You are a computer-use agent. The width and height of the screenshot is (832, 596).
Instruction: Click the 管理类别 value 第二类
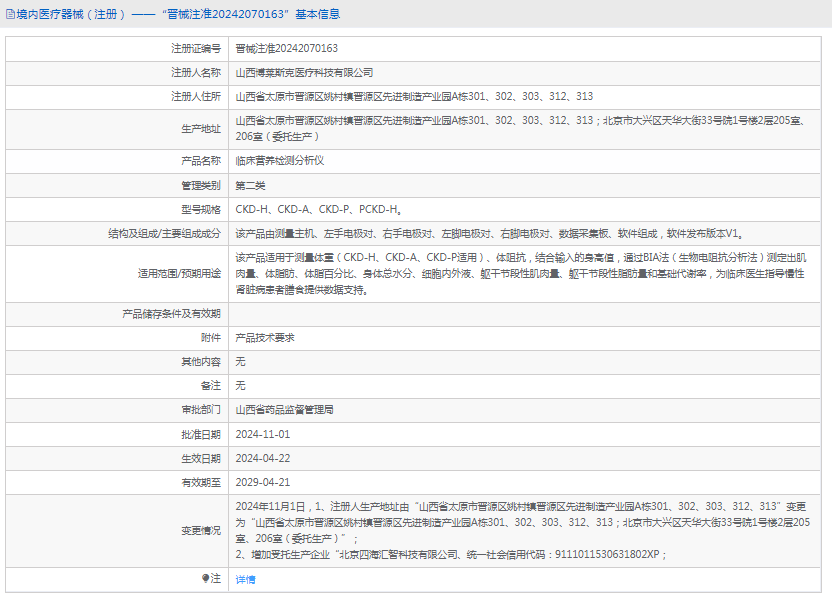(250, 185)
